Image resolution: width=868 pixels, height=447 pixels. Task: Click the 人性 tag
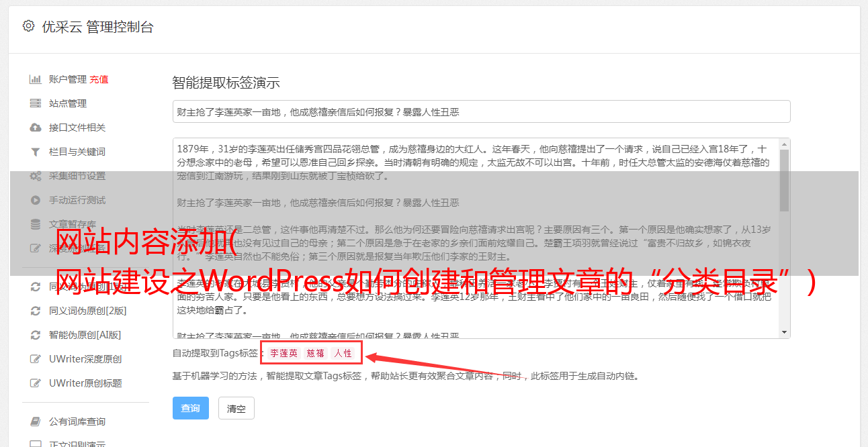343,353
